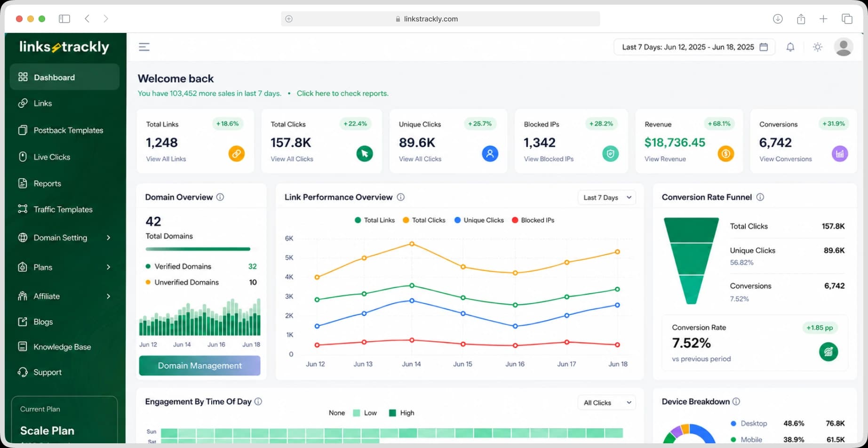
Task: Click the View All Links link
Action: pyautogui.click(x=166, y=159)
